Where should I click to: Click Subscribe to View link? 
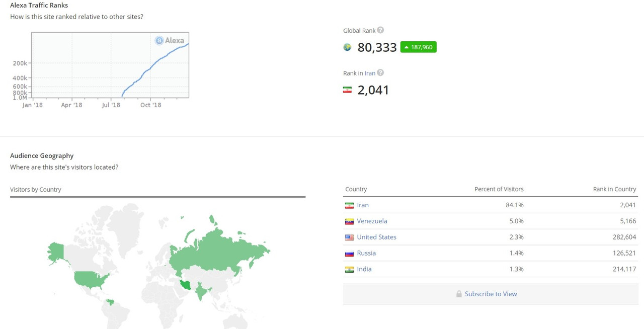(x=491, y=294)
